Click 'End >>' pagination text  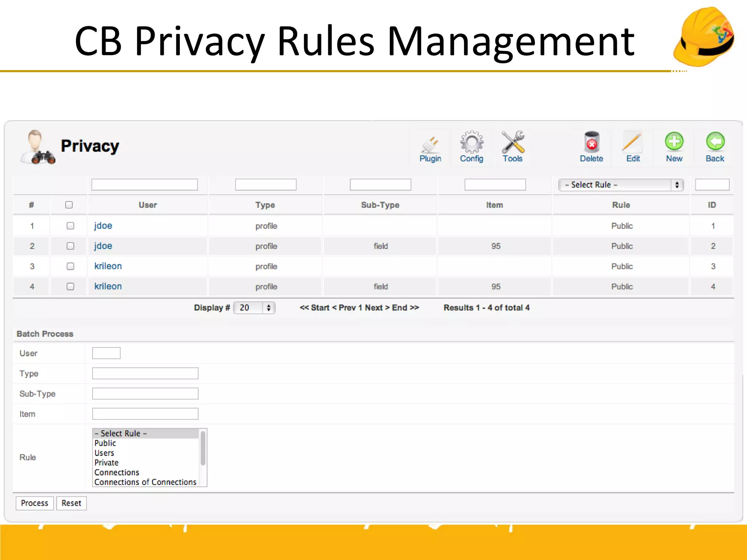(405, 308)
